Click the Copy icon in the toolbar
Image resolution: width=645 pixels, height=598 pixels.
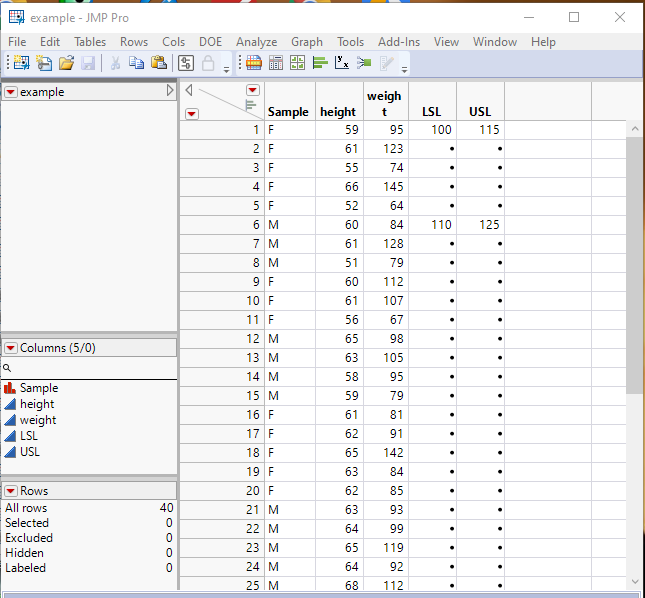tap(136, 63)
